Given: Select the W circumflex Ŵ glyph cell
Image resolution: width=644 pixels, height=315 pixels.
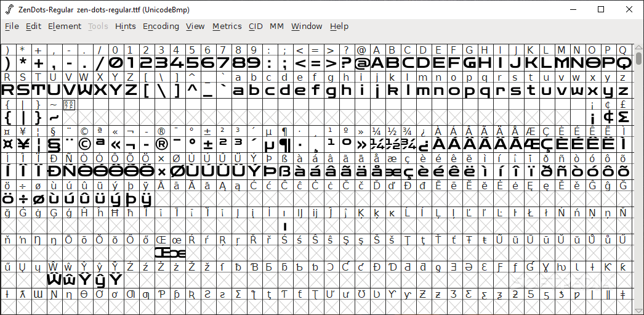Looking at the screenshot, I should pyautogui.click(x=54, y=280).
